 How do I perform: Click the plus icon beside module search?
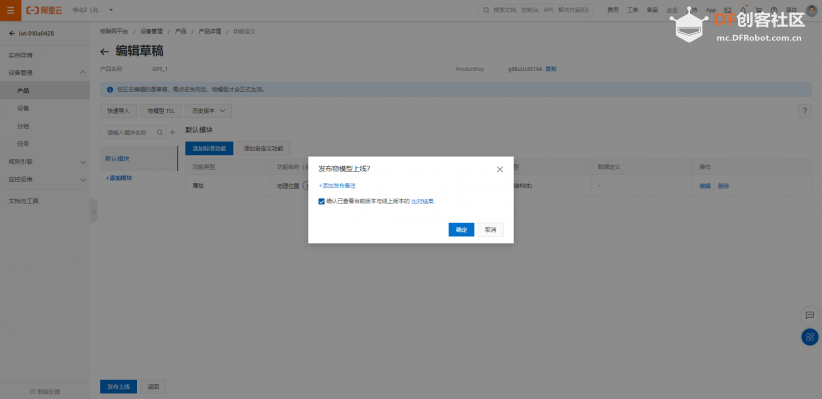[172, 132]
